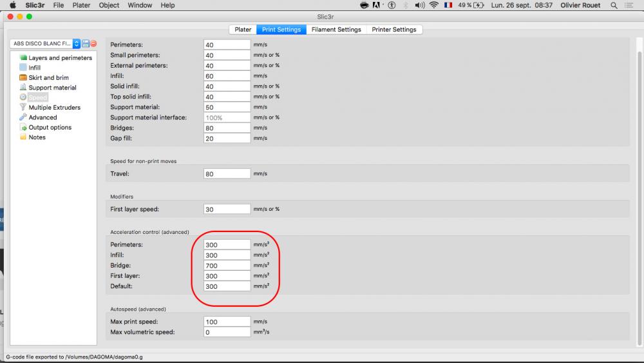Open the Help menu
Screen dimensions: 644x363
click(x=167, y=5)
